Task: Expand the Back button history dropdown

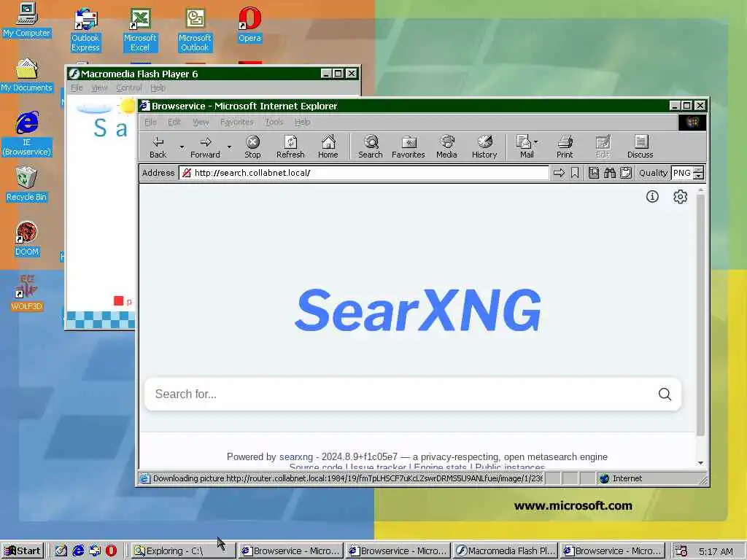Action: pyautogui.click(x=182, y=147)
